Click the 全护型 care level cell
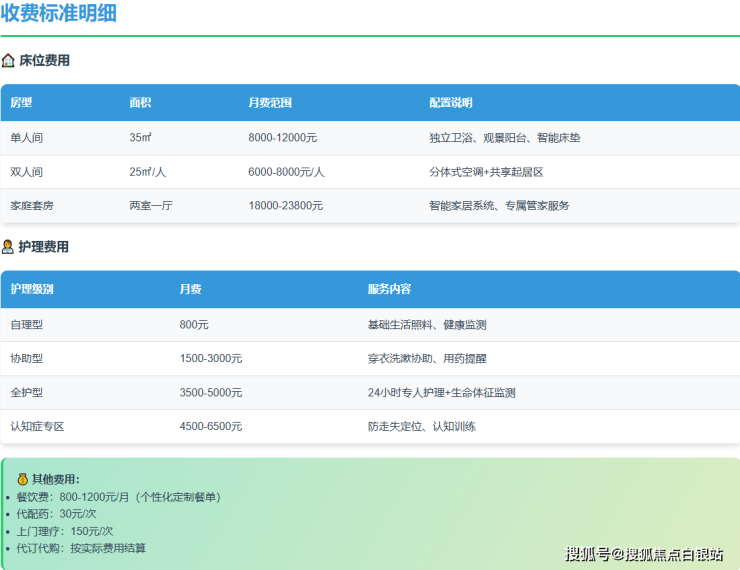Viewport: 740px width, 570px height. point(26,393)
